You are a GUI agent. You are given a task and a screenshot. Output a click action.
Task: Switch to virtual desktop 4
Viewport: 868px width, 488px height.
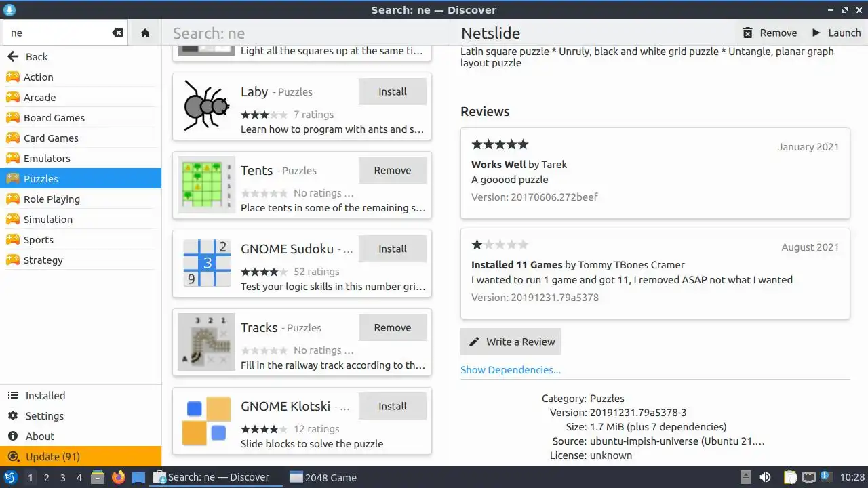point(79,477)
